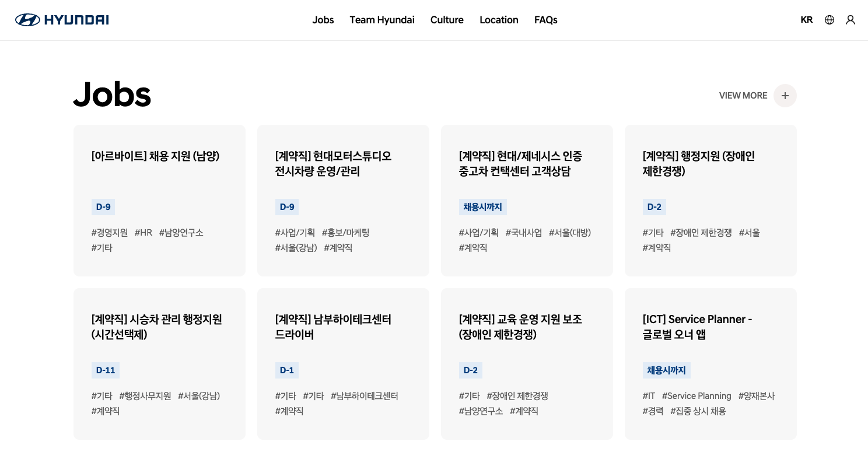Open the FAQs menu
Image resolution: width=868 pixels, height=459 pixels.
(x=546, y=20)
